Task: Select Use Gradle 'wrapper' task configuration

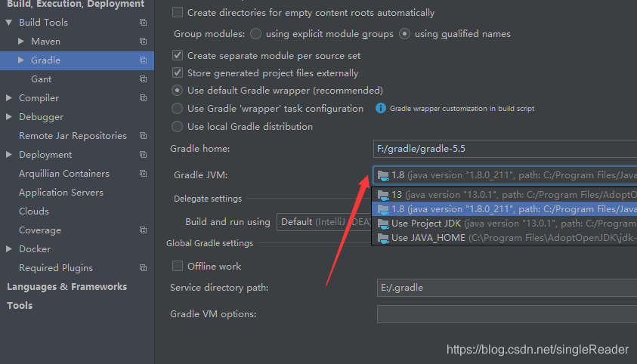Action: [x=177, y=108]
